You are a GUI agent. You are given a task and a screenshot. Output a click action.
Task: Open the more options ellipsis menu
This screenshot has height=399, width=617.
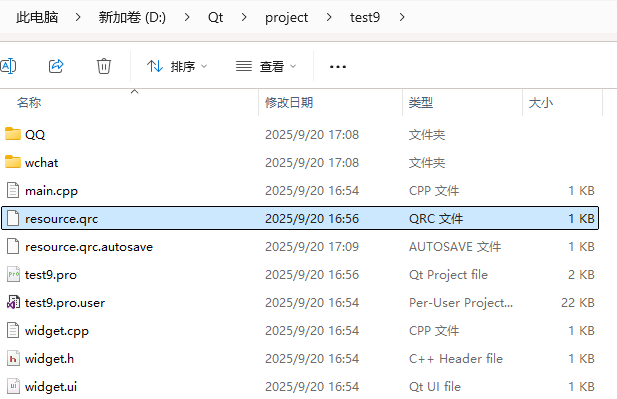(x=338, y=66)
